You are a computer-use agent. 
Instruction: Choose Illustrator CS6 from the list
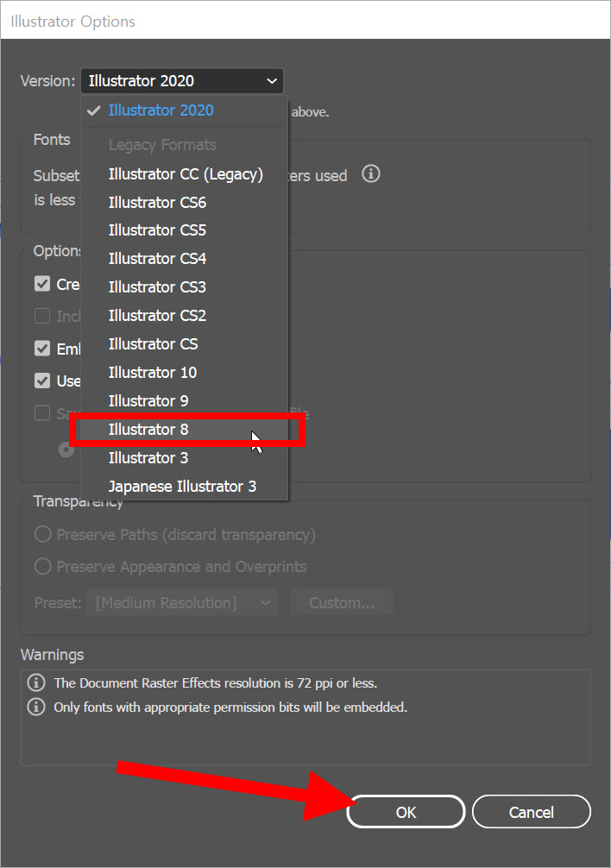[185, 203]
